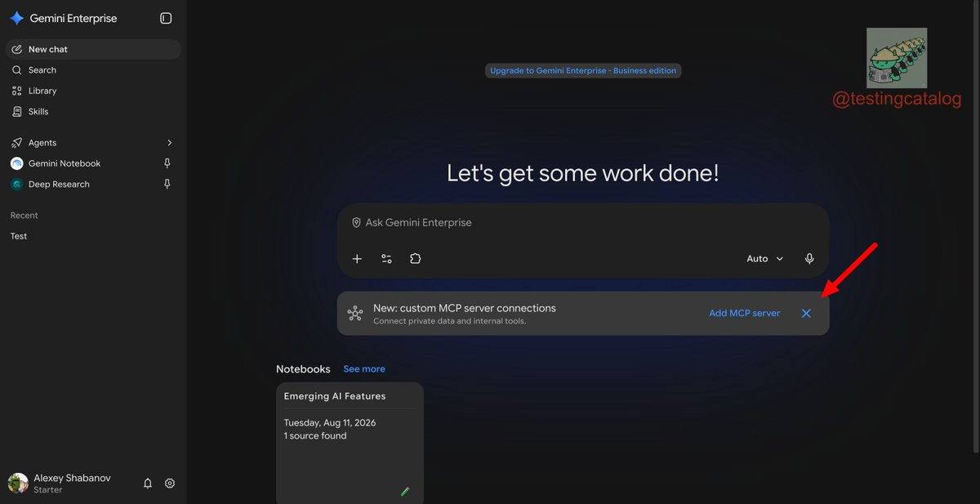Screen dimensions: 980x504
Task: Open settings with the gear icon
Action: coord(170,484)
